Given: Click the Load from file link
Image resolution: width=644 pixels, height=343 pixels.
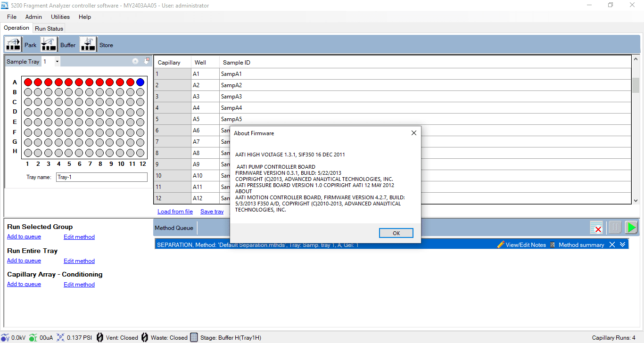Looking at the screenshot, I should pyautogui.click(x=175, y=212).
